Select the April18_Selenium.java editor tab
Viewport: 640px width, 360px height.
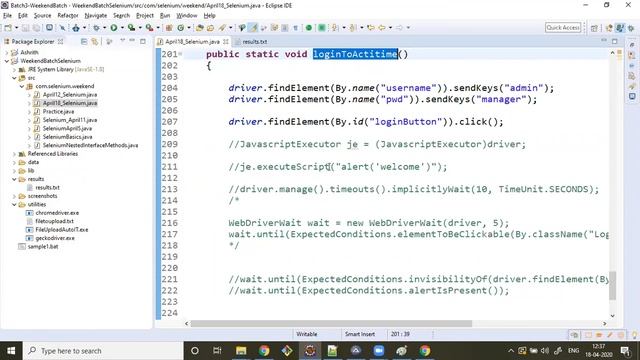point(192,42)
